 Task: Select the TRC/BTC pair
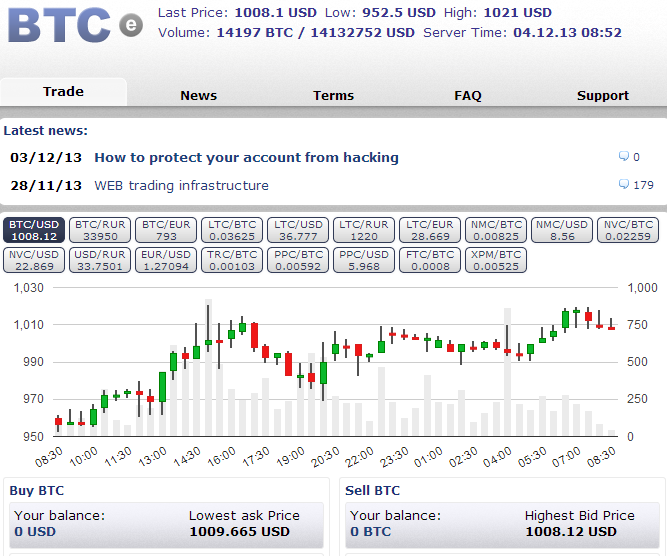(x=232, y=260)
